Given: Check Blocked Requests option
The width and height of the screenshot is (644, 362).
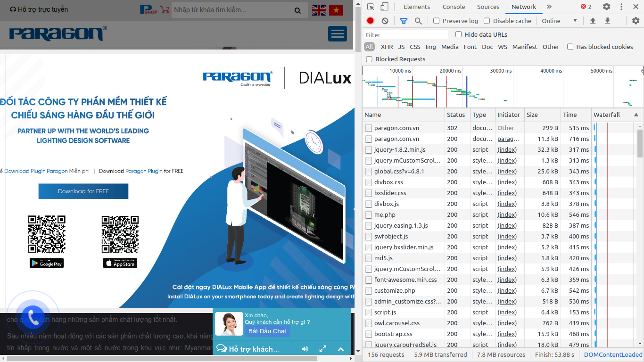Looking at the screenshot, I should click(369, 59).
